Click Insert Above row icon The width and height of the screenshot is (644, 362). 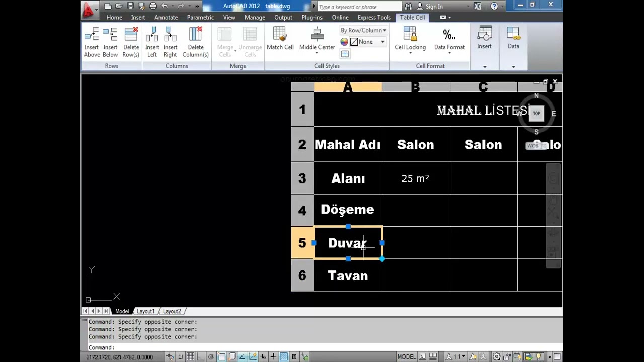tap(92, 35)
